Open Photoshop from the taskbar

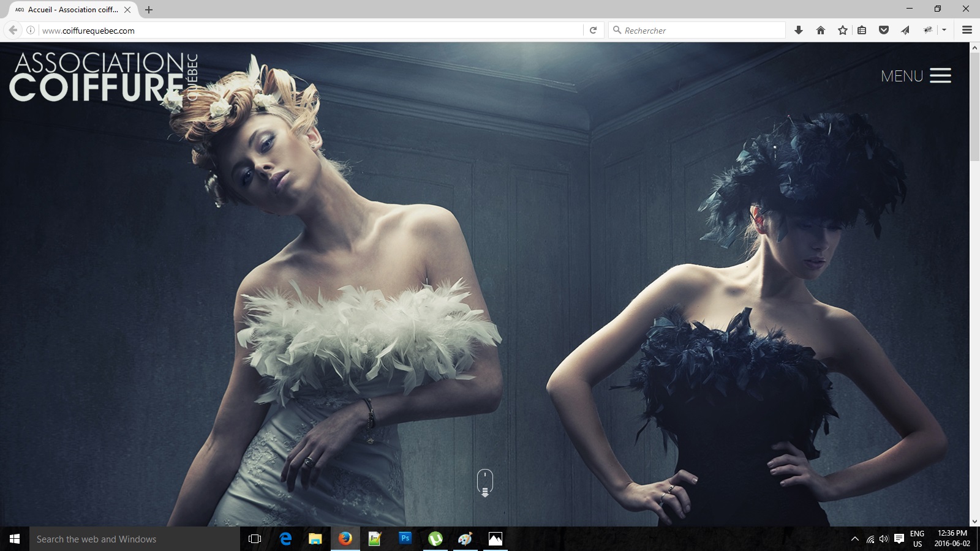click(x=405, y=539)
